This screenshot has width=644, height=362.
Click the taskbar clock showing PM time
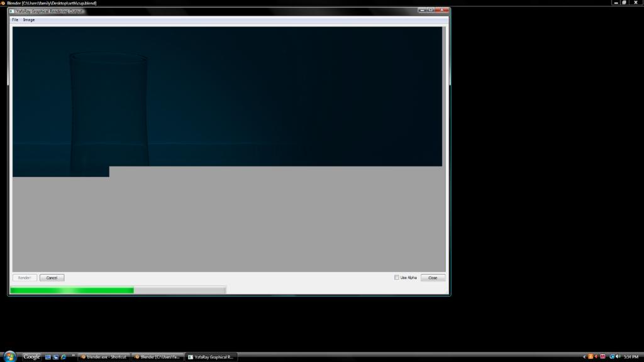631,357
